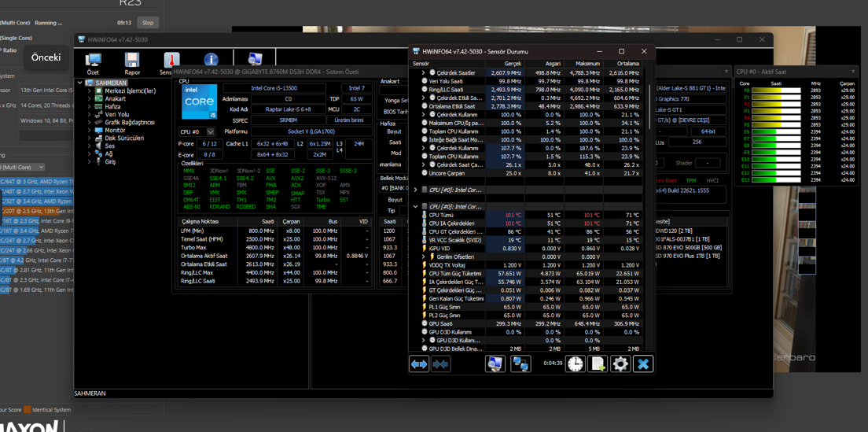The height and width of the screenshot is (432, 868).
Task: Click the remote monitor icon in sensor toolbar
Action: coord(495,364)
